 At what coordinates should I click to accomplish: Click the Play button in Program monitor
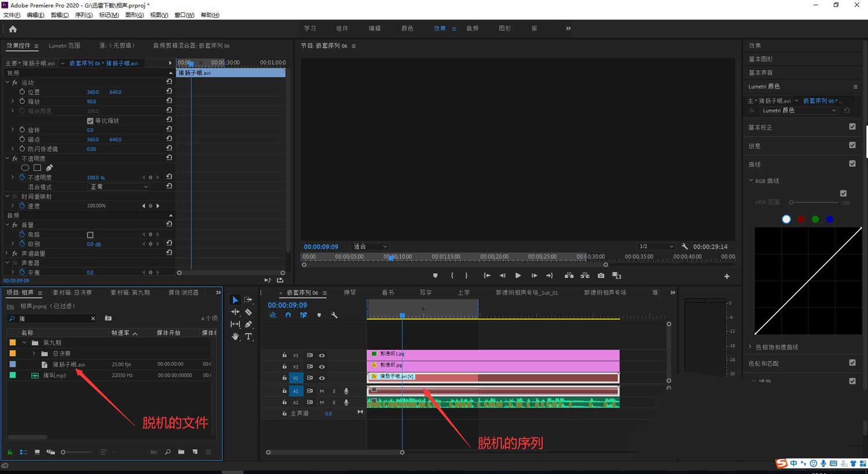point(518,275)
